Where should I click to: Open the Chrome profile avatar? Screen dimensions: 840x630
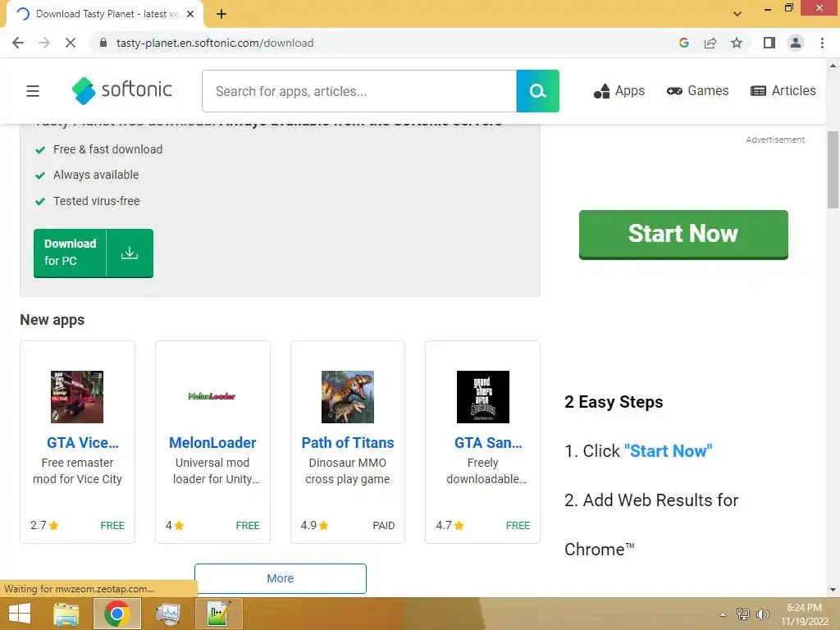tap(796, 43)
